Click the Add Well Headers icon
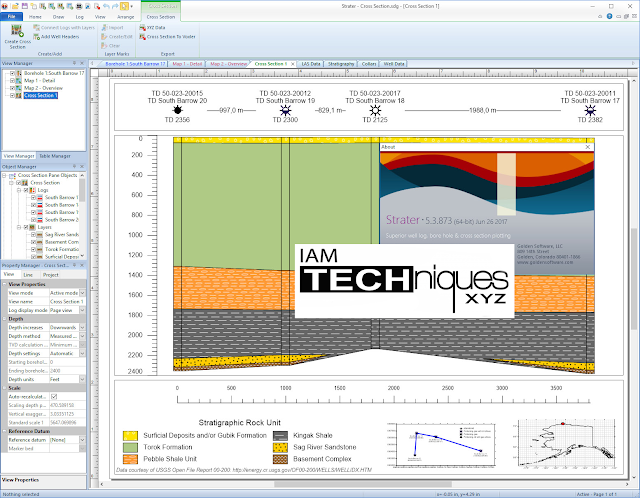The image size is (640, 498). coord(37,37)
